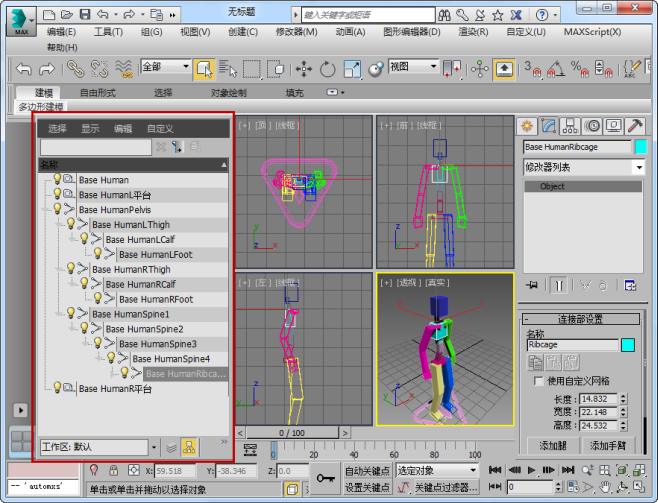Toggle Window/Crossing selection mode
The width and height of the screenshot is (658, 503).
click(x=276, y=69)
